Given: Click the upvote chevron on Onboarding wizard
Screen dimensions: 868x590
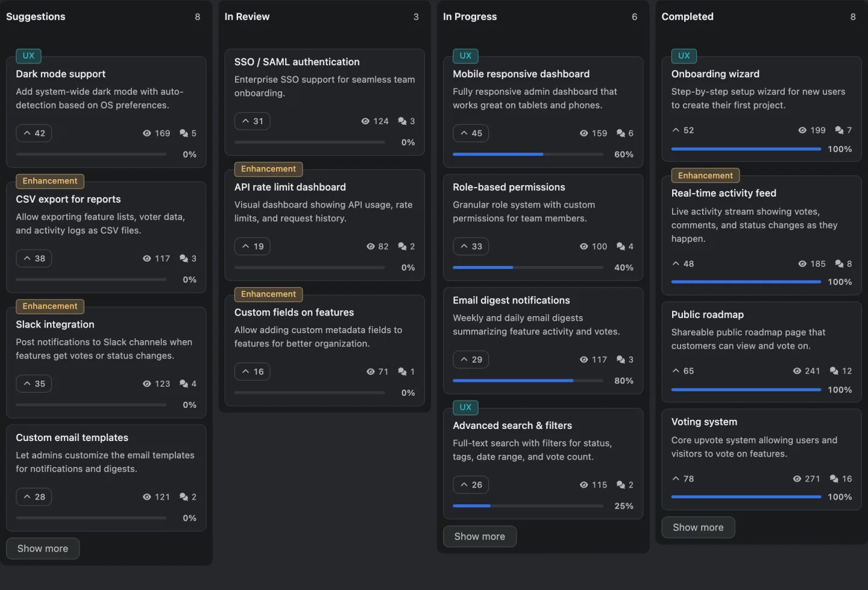Looking at the screenshot, I should click(676, 130).
